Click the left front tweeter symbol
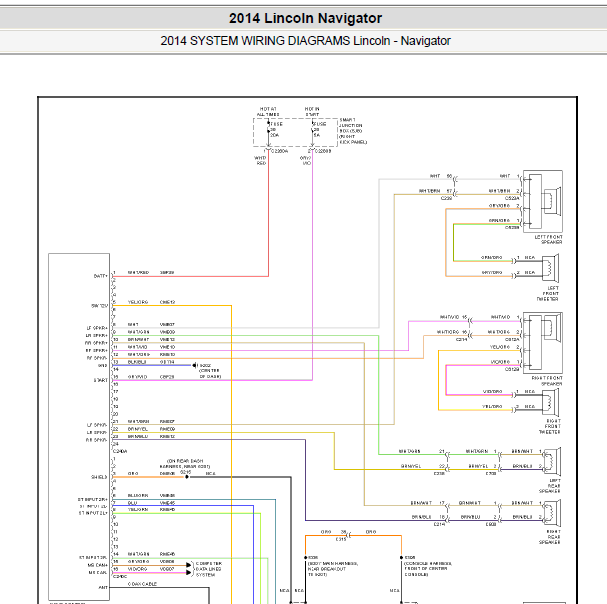607x604 pixels. pos(550,268)
